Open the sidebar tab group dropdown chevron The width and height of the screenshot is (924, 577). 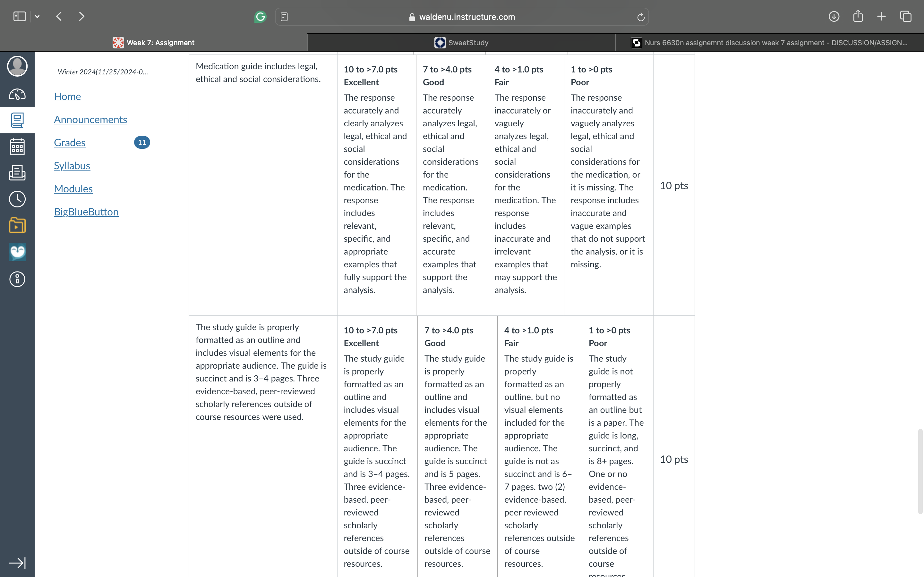point(37,16)
